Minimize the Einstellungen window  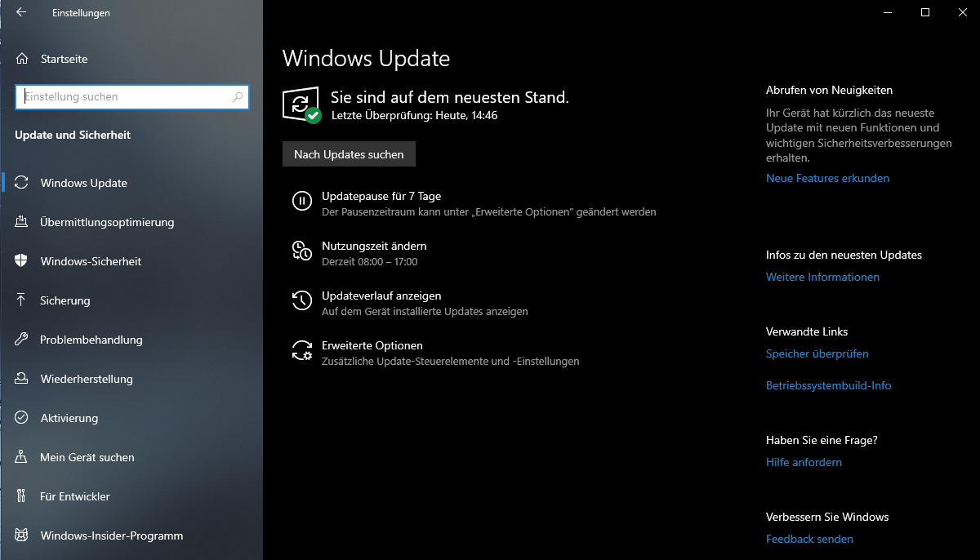pos(888,12)
